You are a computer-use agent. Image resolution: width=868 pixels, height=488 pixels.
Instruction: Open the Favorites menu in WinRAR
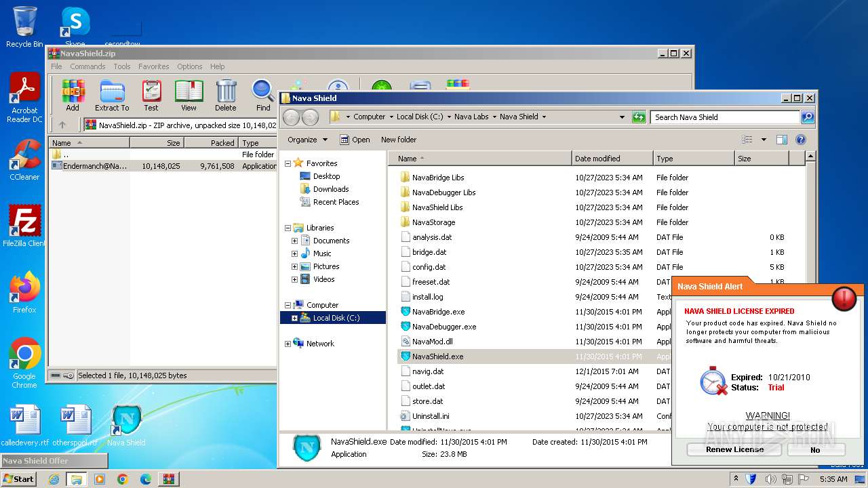point(154,66)
